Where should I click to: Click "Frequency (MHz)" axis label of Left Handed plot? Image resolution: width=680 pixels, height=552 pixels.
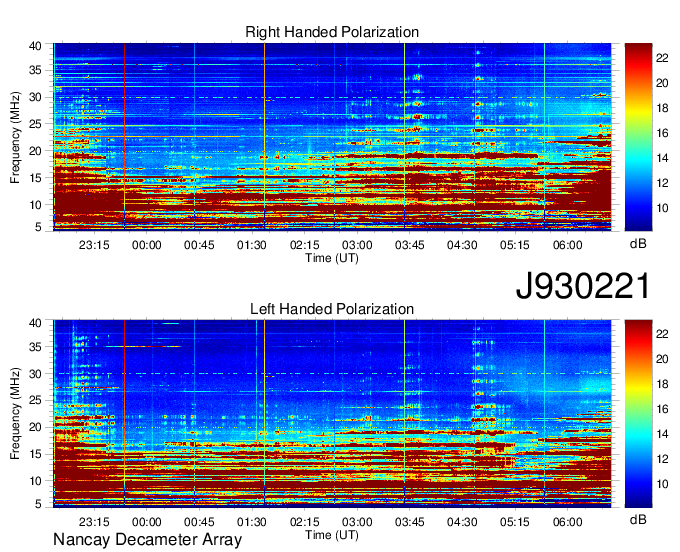pos(15,414)
